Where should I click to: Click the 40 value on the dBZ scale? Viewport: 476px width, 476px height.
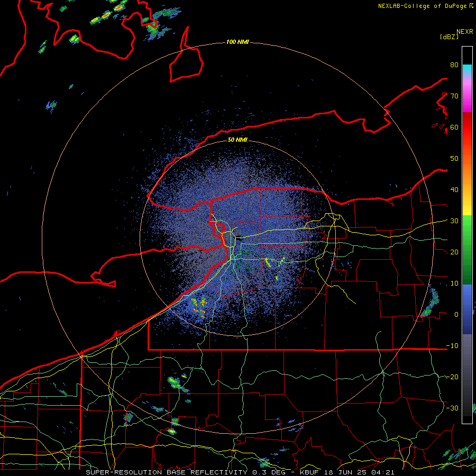tap(454, 190)
